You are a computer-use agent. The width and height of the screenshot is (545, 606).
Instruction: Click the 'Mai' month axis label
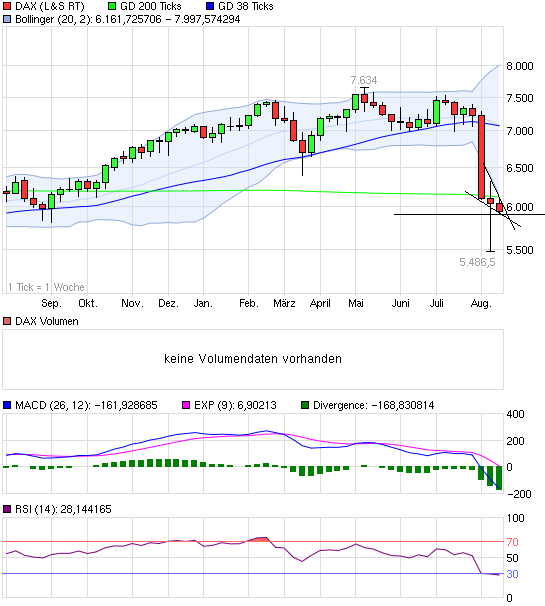click(356, 303)
